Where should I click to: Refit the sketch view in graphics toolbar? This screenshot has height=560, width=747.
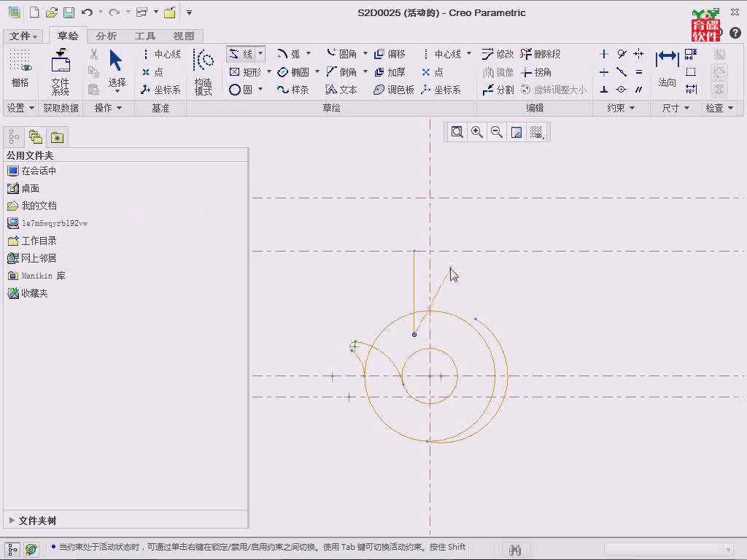(457, 132)
